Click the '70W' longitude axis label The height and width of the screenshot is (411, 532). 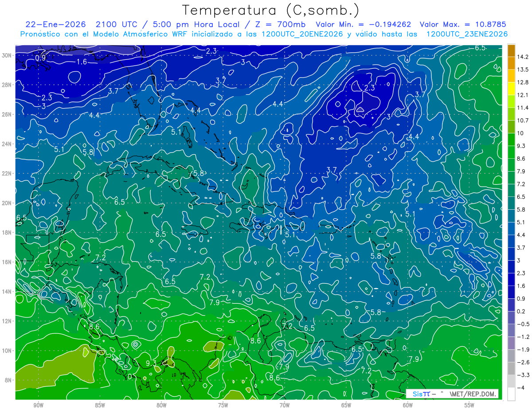click(x=285, y=405)
